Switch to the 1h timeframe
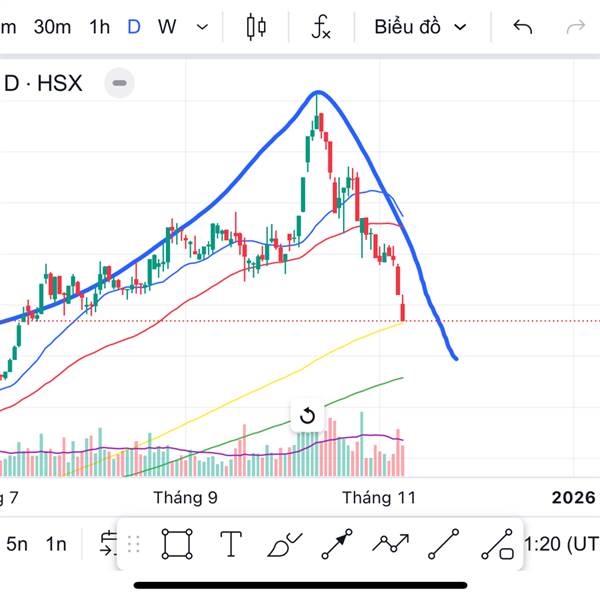Viewport: 600px width, 600px height. (x=99, y=27)
